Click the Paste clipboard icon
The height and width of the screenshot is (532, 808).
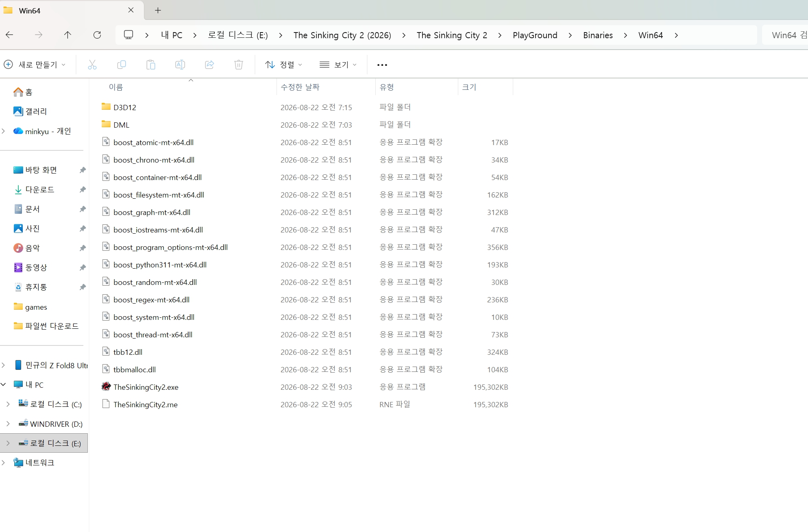(x=151, y=65)
